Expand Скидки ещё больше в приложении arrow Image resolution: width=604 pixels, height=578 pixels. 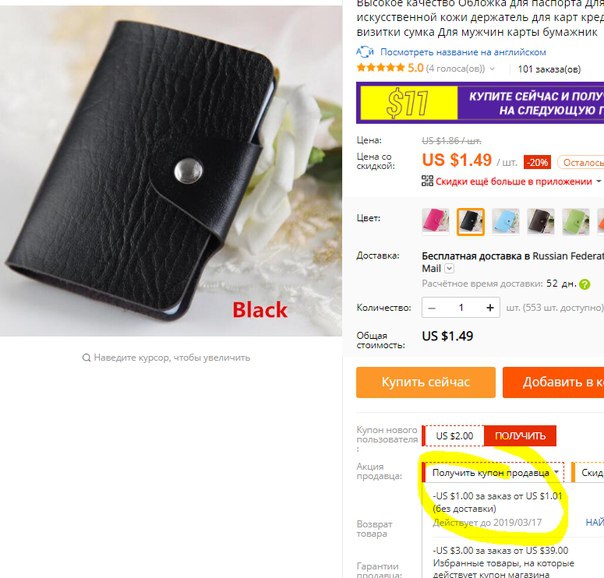(598, 181)
